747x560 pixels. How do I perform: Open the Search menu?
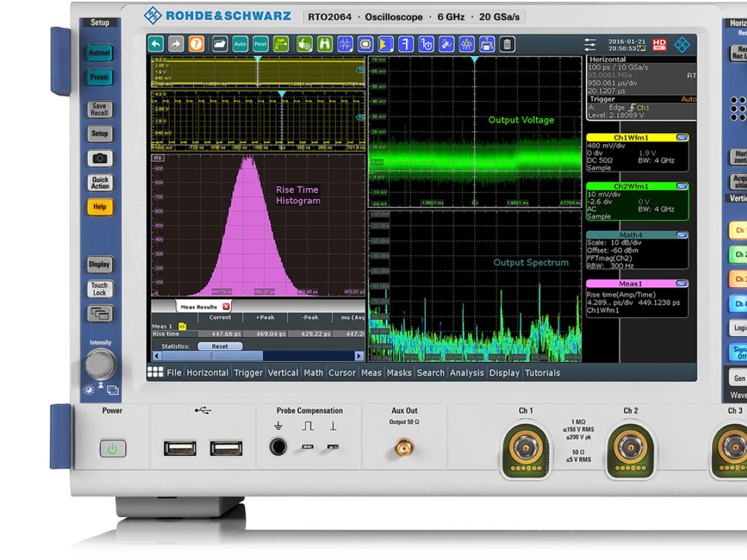[431, 373]
